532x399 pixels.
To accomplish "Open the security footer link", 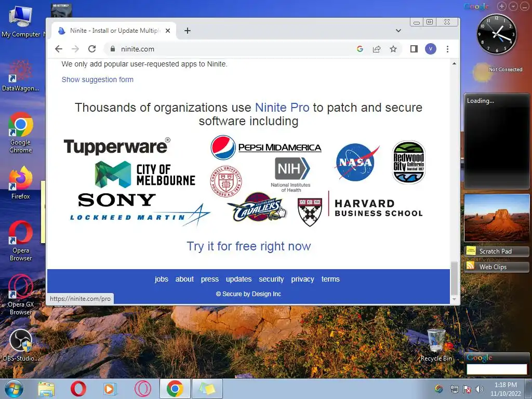I will tap(271, 279).
